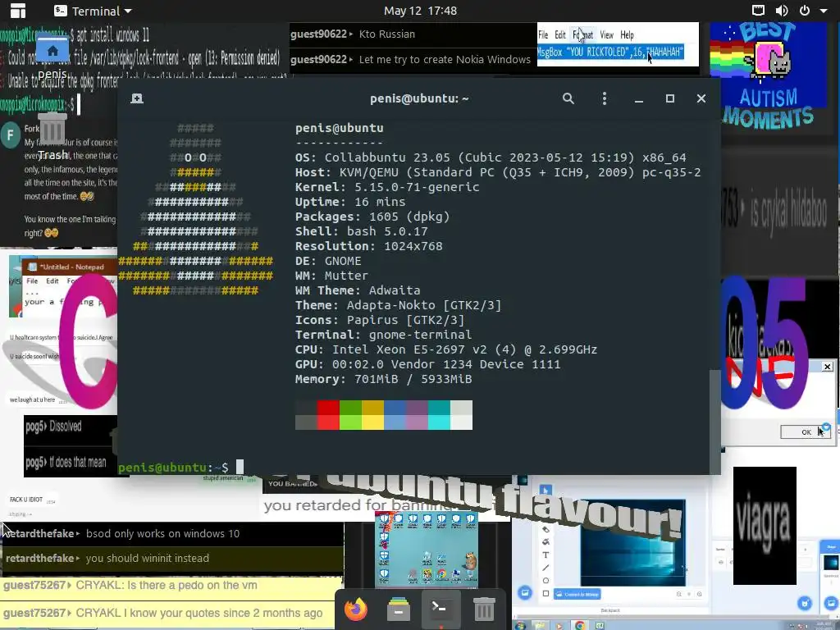Image resolution: width=840 pixels, height=630 pixels.
Task: Click at the terminal prompt cursor after penis@ubuntu:~$
Action: pyautogui.click(x=240, y=467)
